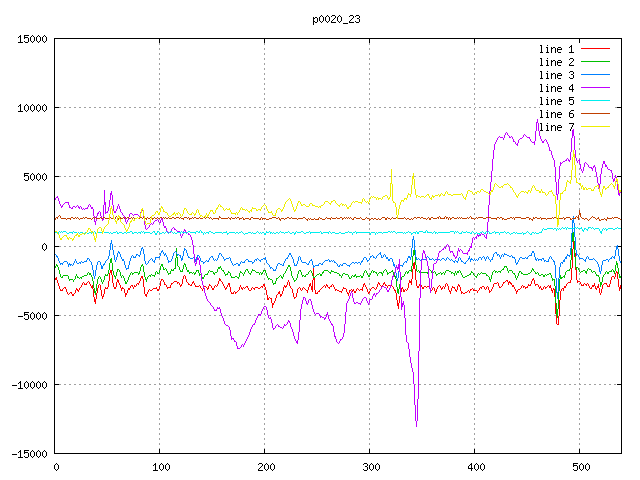Select the blue line 3 legend sample
The height and width of the screenshot is (480, 640).
596,75
